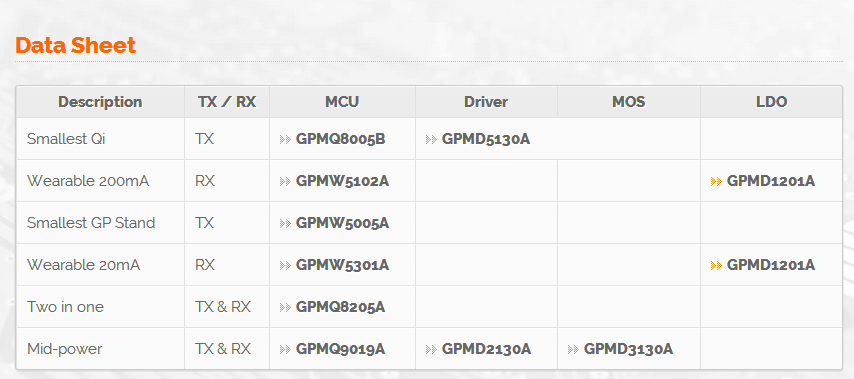
Task: Click arrow icon beside GPMQ8005B
Action: pyautogui.click(x=285, y=139)
